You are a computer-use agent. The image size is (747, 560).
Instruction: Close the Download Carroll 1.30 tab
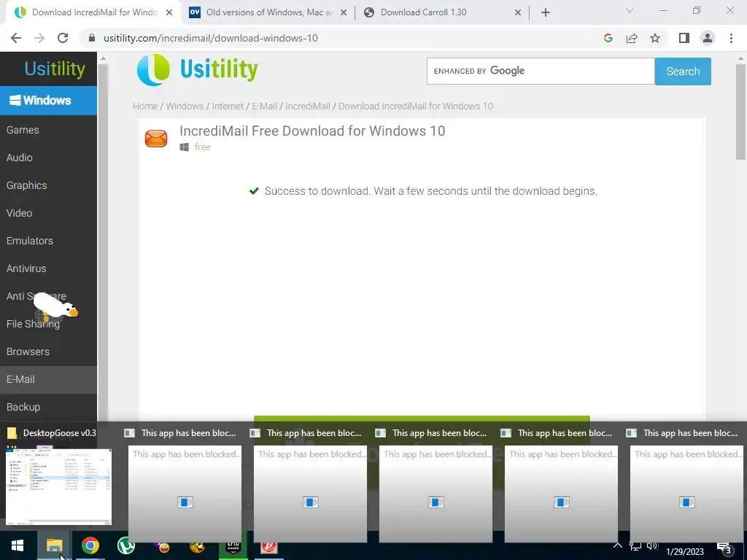518,12
